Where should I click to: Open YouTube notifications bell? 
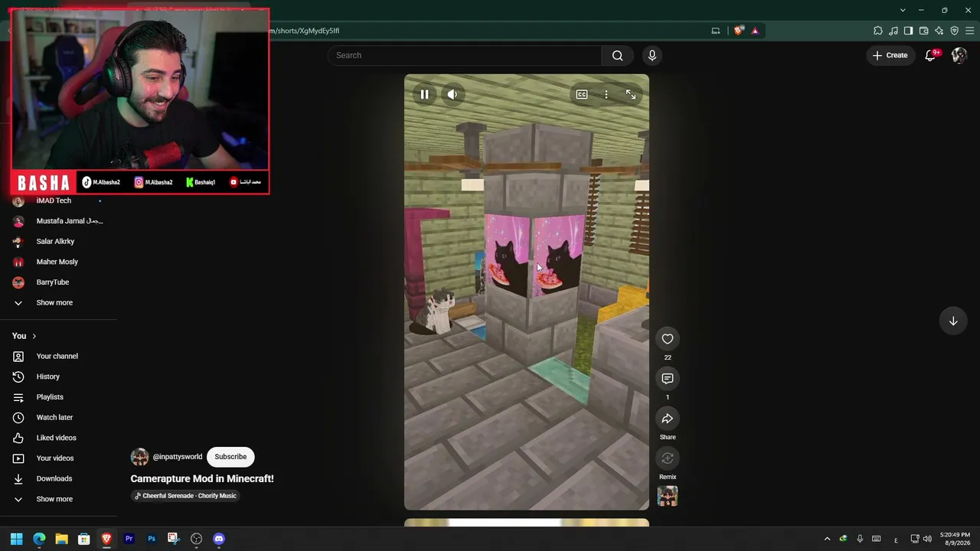931,55
